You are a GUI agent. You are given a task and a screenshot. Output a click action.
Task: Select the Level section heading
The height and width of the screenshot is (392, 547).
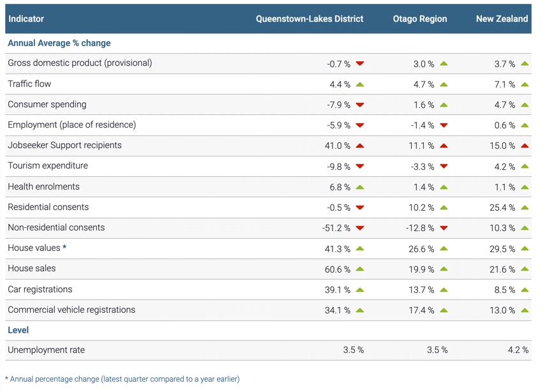pyautogui.click(x=18, y=330)
